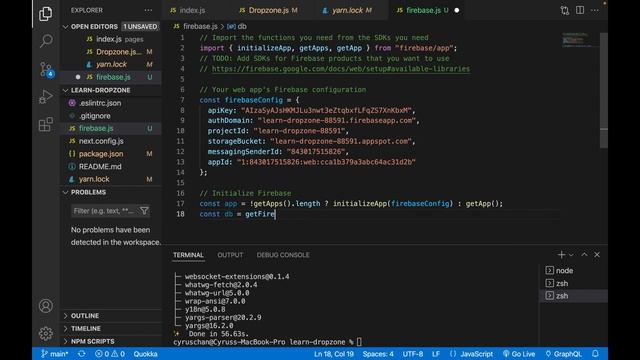Click the Ln 18, Col 19 indicator
Screen dimensions: 640x360
click(x=333, y=354)
